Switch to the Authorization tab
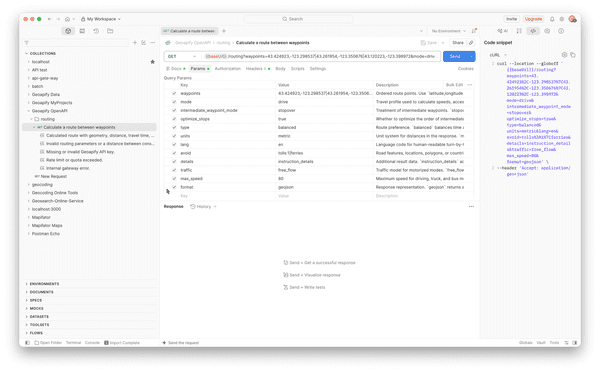The image size is (600, 372). click(228, 69)
